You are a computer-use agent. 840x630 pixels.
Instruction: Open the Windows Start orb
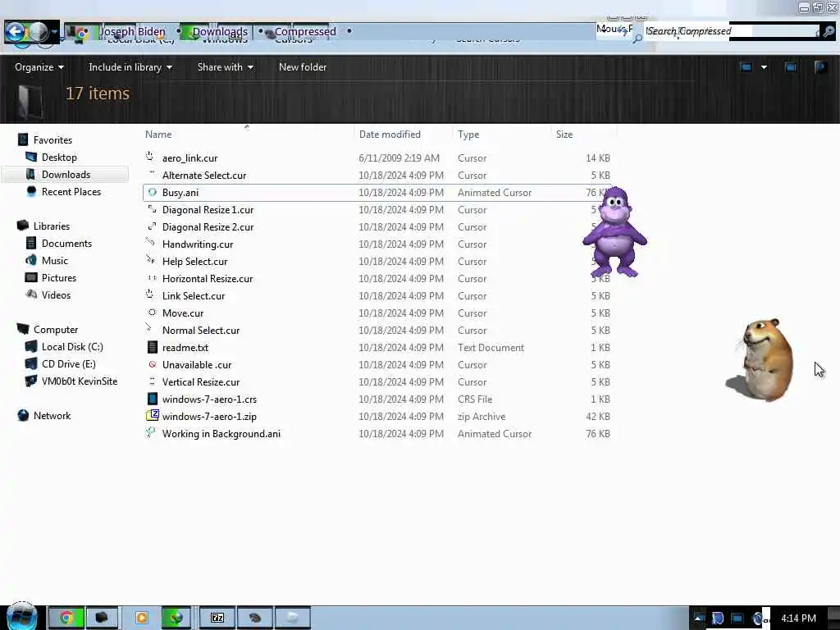click(x=21, y=616)
